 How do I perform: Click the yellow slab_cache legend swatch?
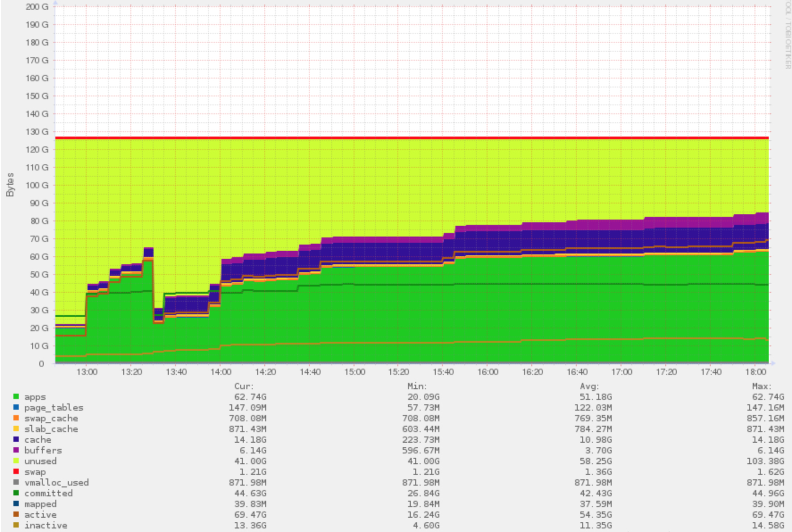(16, 428)
